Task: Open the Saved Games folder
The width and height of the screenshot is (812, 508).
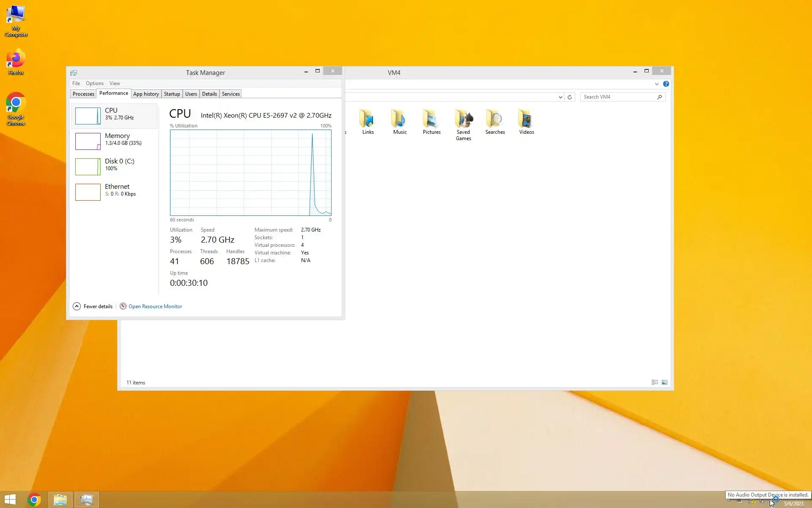Action: (x=463, y=121)
